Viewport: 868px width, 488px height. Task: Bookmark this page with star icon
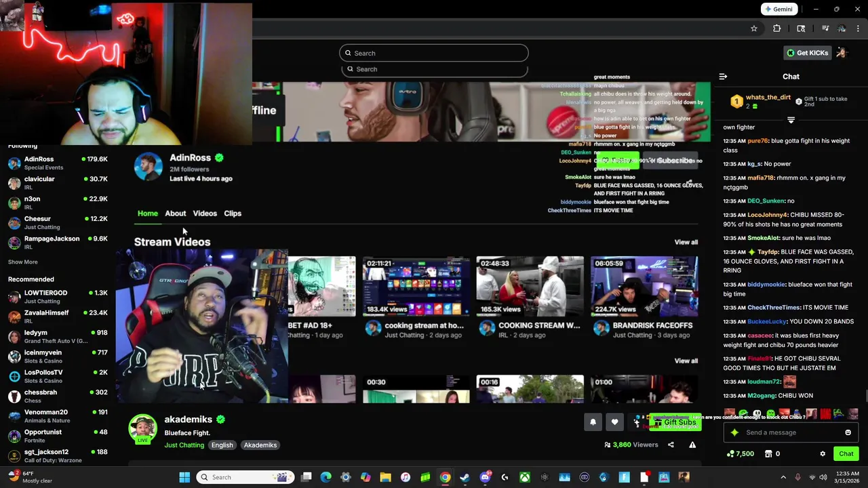coord(753,28)
